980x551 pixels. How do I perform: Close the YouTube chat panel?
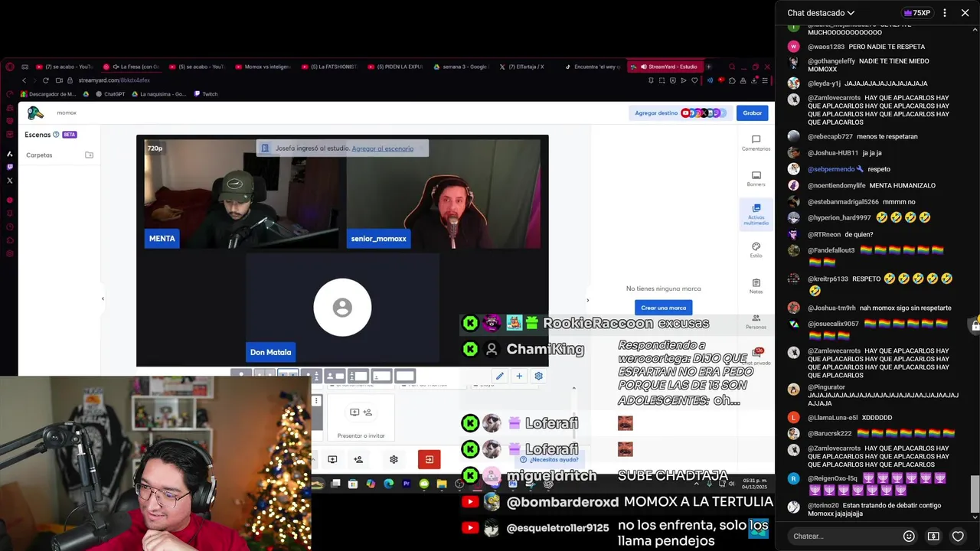point(965,13)
